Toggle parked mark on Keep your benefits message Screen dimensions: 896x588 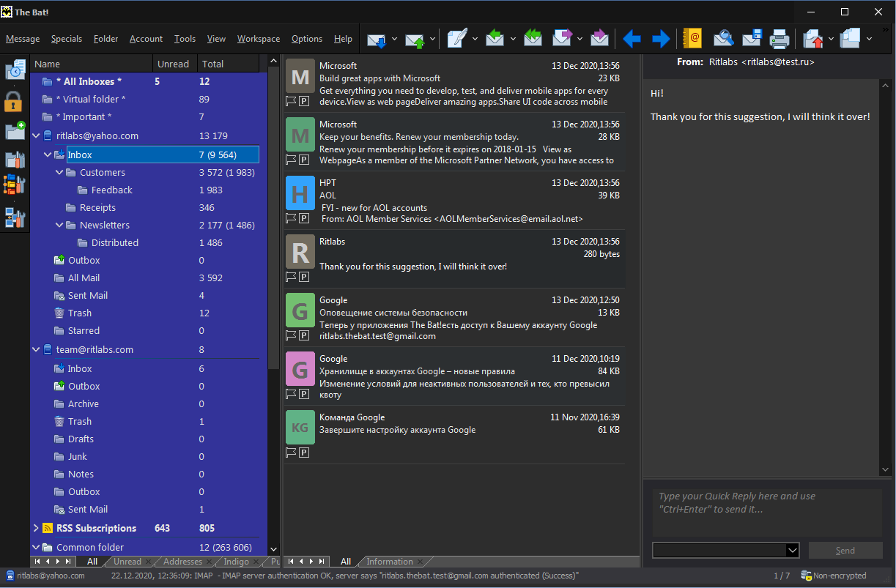pyautogui.click(x=304, y=160)
